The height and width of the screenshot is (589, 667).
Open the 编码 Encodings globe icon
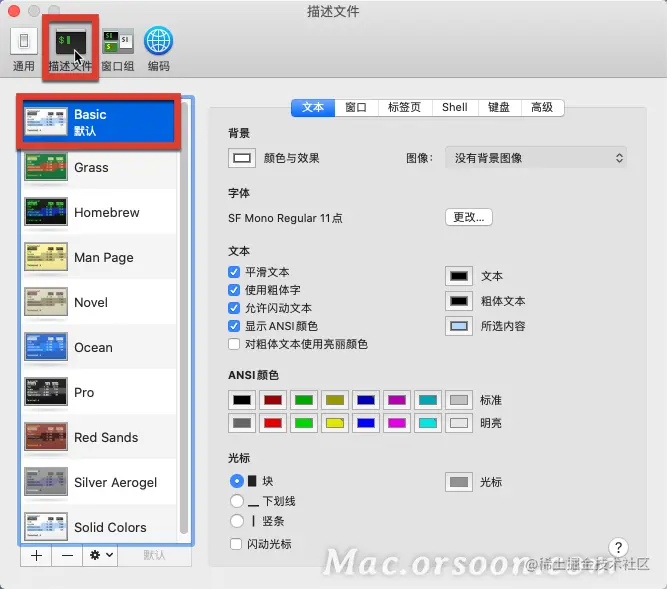pos(158,41)
